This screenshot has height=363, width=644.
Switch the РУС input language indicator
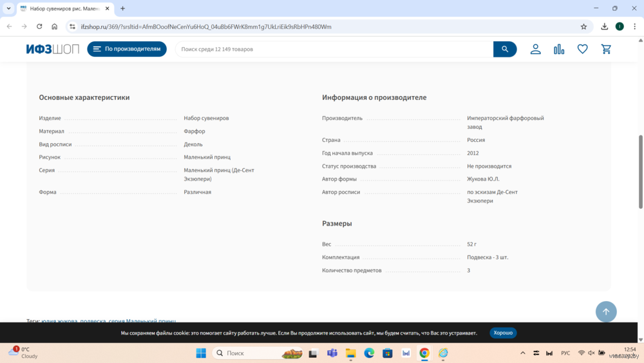(x=565, y=353)
